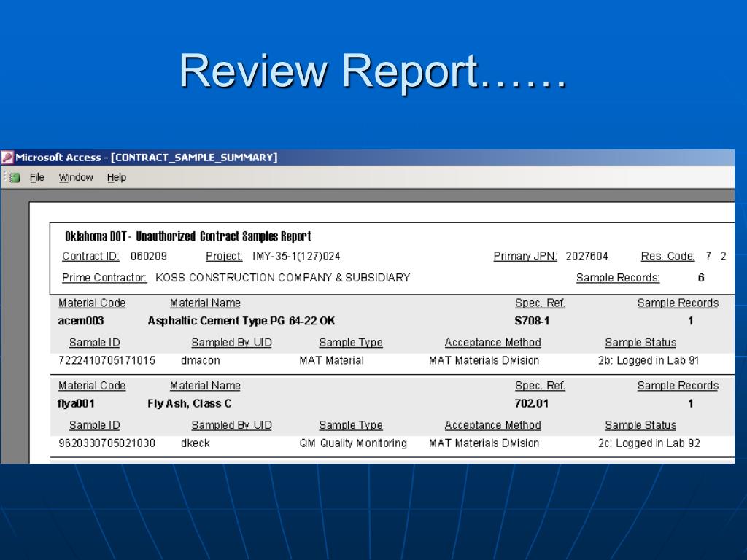The image size is (747, 560).
Task: Select sample type QM Quality Monitoring
Action: [353, 443]
